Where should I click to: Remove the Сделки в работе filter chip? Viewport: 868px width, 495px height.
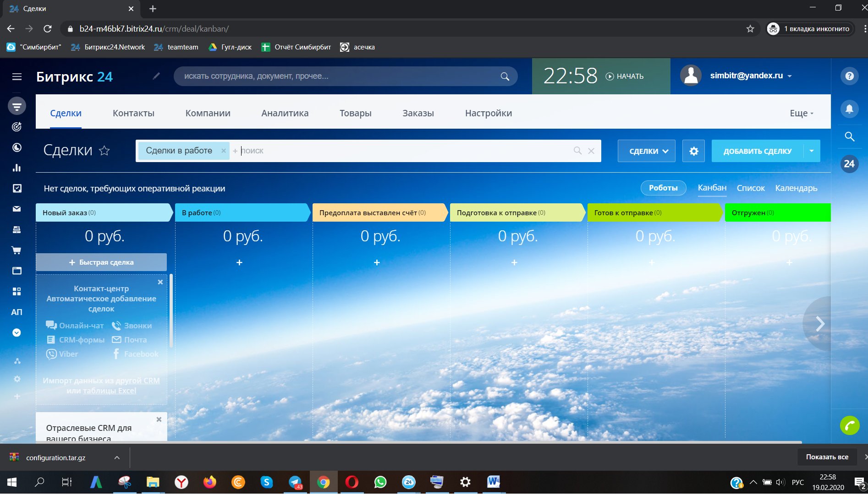pyautogui.click(x=224, y=151)
